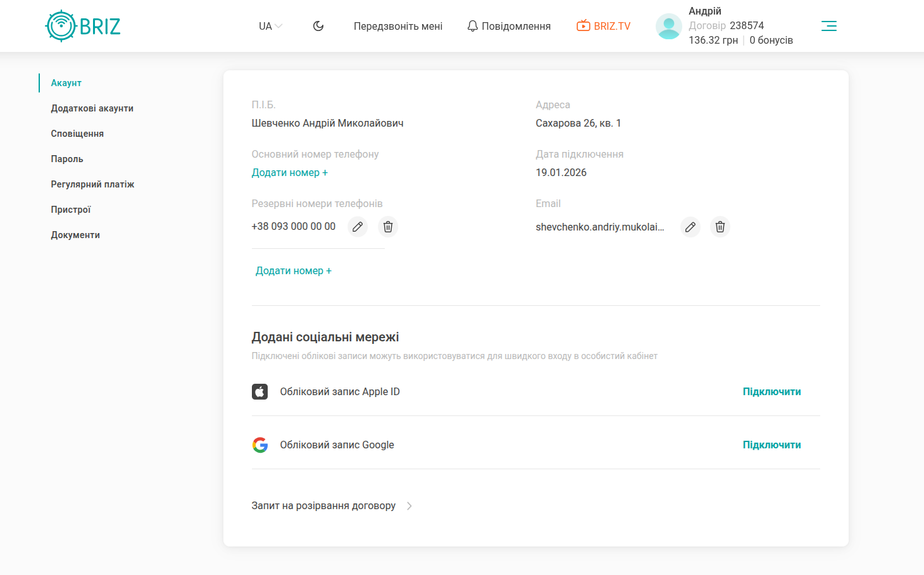Screen dimensions: 924x575
Task: Delete the email with trash icon
Action: [720, 227]
